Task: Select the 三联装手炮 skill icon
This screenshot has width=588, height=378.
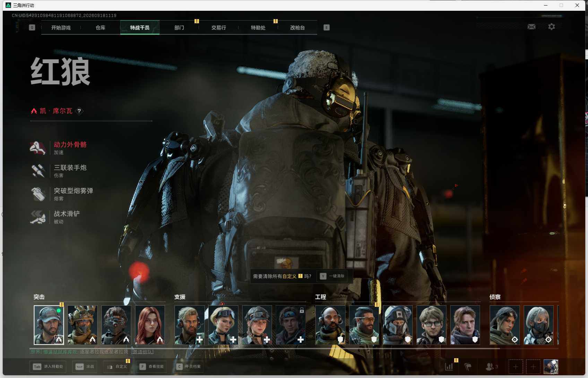Action: coord(38,171)
